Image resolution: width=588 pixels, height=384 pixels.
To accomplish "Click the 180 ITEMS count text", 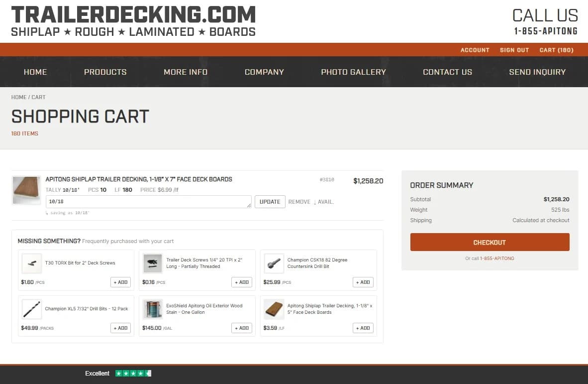I will [x=25, y=133].
